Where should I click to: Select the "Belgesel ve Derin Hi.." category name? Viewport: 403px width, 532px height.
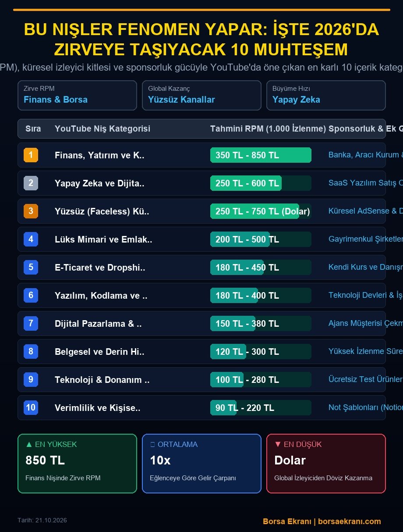pos(99,352)
